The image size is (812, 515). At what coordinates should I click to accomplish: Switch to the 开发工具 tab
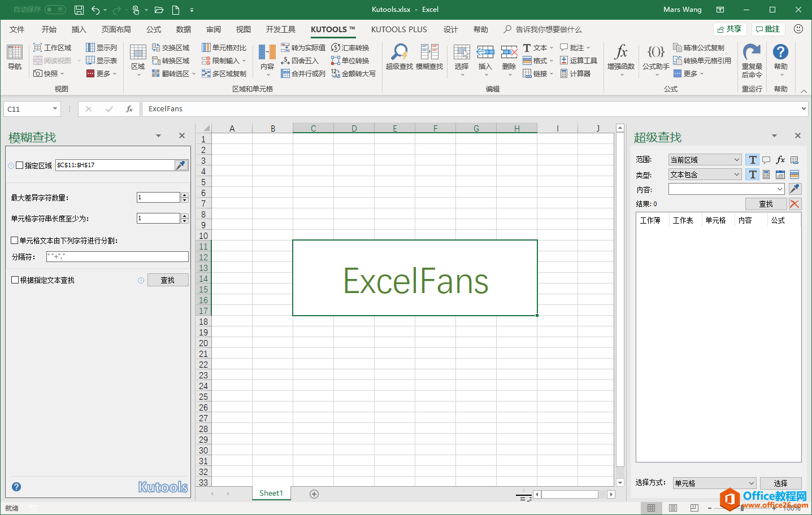click(281, 29)
